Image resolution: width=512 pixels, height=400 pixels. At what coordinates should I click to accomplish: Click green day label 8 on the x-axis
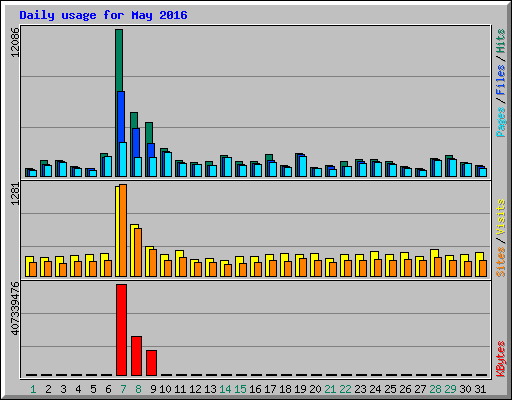pos(138,389)
